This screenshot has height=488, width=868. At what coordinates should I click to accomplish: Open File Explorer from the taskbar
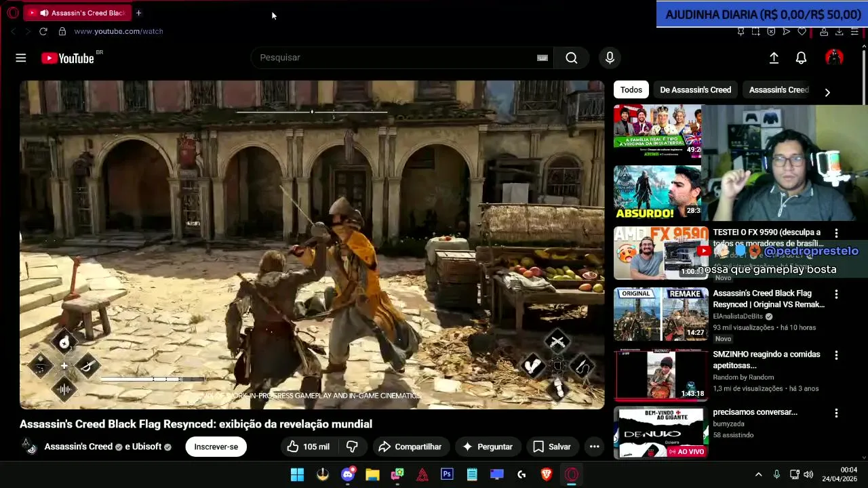click(372, 474)
